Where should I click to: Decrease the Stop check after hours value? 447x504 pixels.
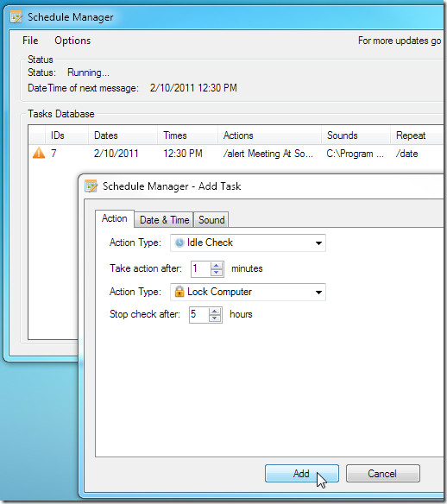coord(215,318)
